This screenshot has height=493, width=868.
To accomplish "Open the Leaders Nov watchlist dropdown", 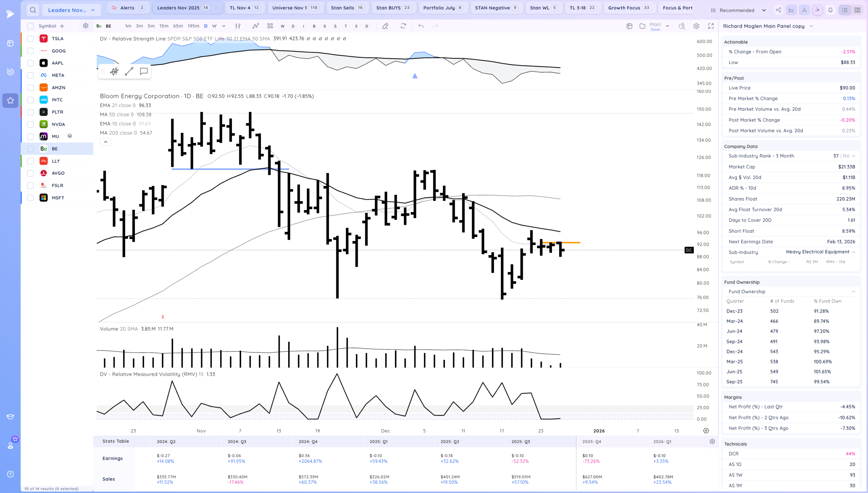I will [71, 10].
